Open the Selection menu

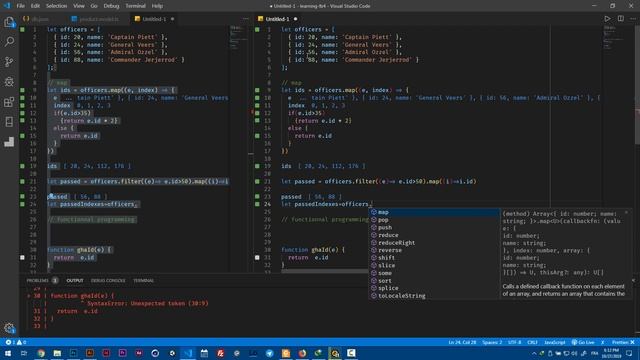coord(56,6)
